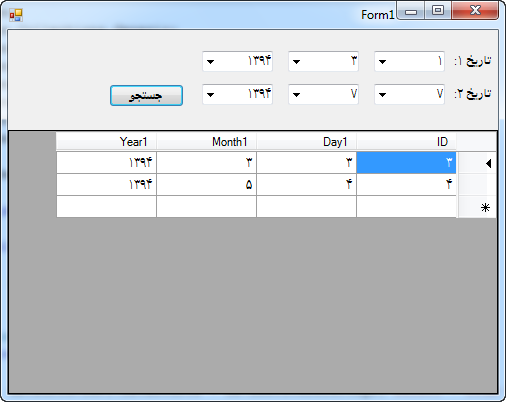Minimize the Form1 window

[411, 11]
